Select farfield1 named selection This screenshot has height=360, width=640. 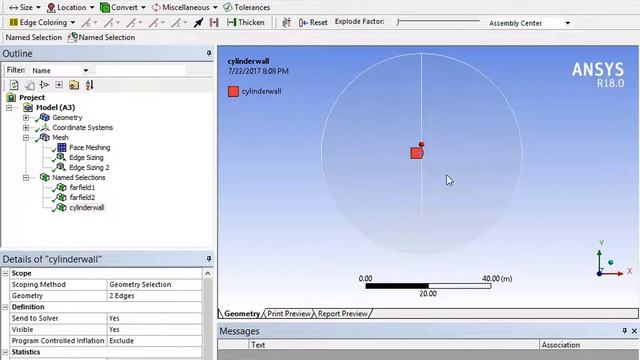82,187
